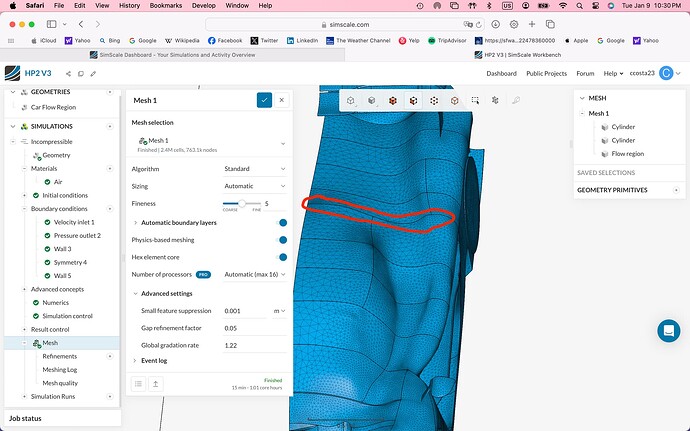The width and height of the screenshot is (690, 431).
Task: Click the Fineness slider handle
Action: pos(242,203)
